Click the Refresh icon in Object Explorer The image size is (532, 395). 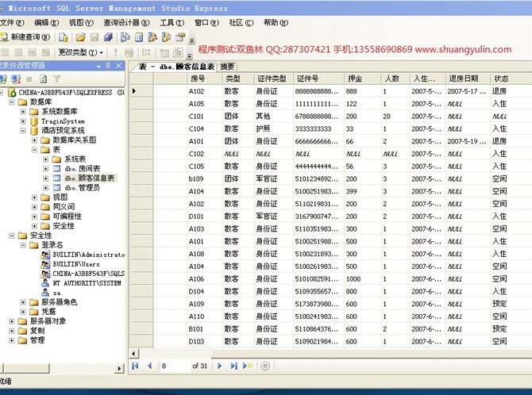click(x=44, y=79)
